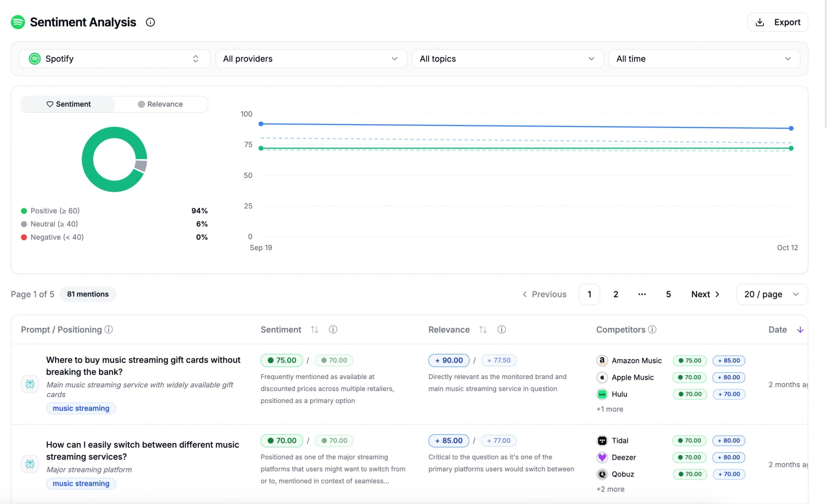Screen dimensions: 827x504
Task: Open the Spotify brand selector
Action: click(114, 59)
